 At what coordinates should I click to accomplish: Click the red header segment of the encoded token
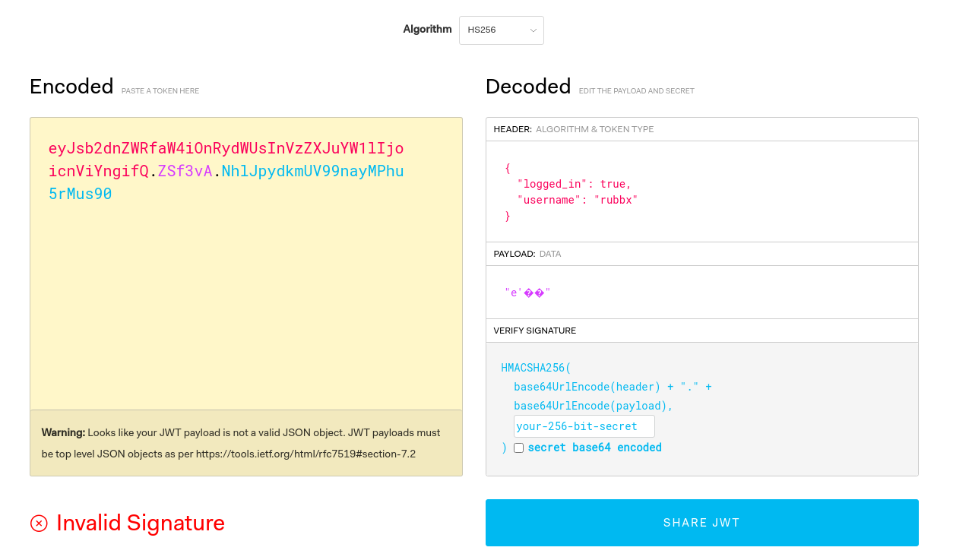point(226,148)
